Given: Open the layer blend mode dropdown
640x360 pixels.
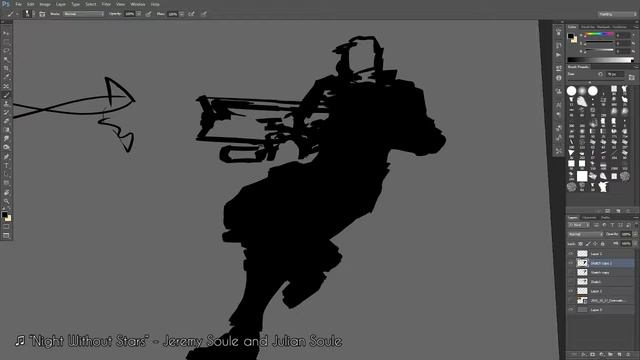Looking at the screenshot, I should click(586, 234).
